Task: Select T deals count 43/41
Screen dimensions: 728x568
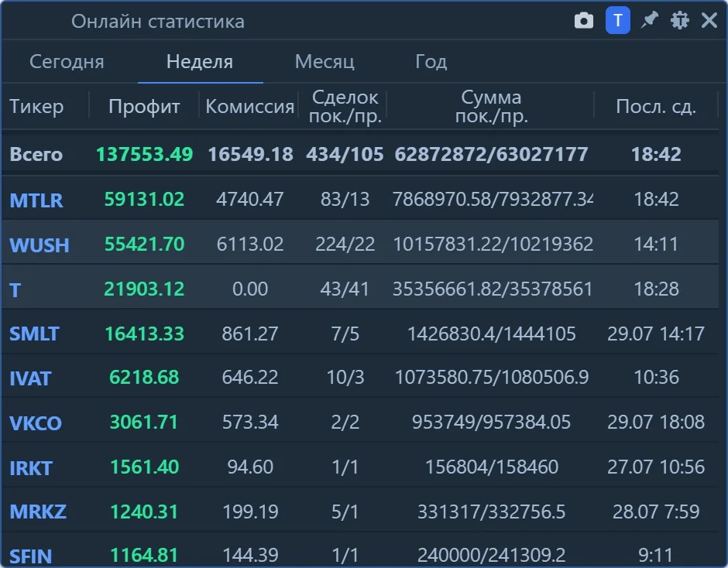Action: pos(345,289)
